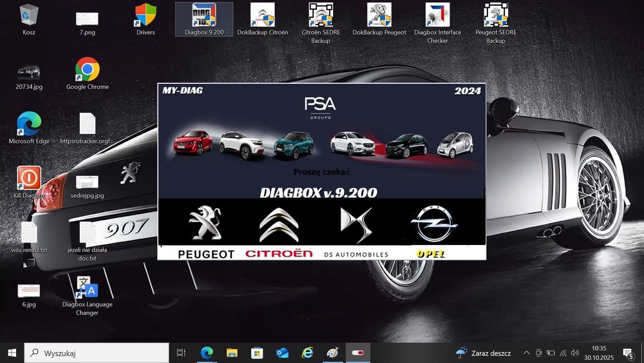Open the Wi-Fi network flyout
The height and width of the screenshot is (363, 644).
click(563, 353)
